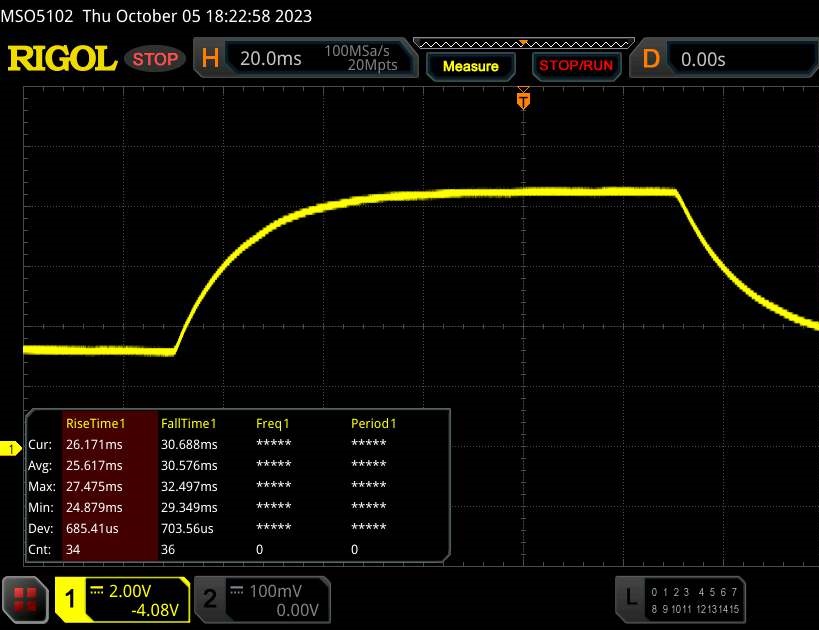Click the Min fall time 29.349ms value
Screen dimensions: 819x630
(189, 507)
